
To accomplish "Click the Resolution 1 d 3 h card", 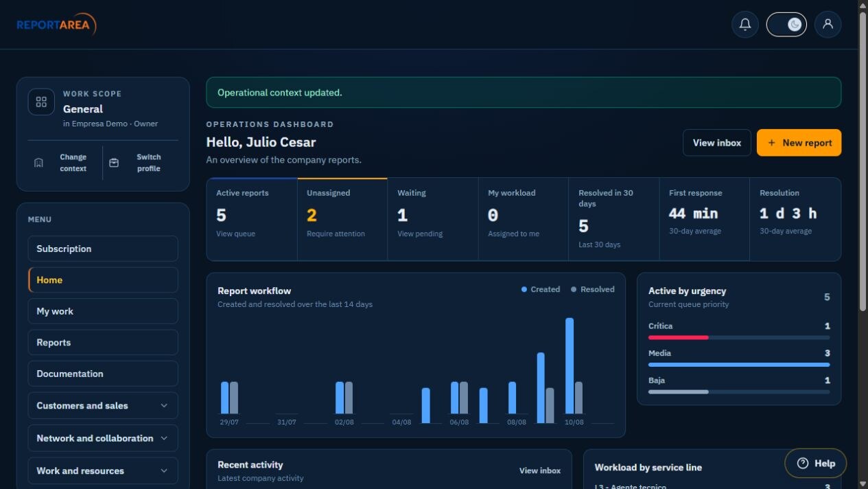I will click(795, 219).
